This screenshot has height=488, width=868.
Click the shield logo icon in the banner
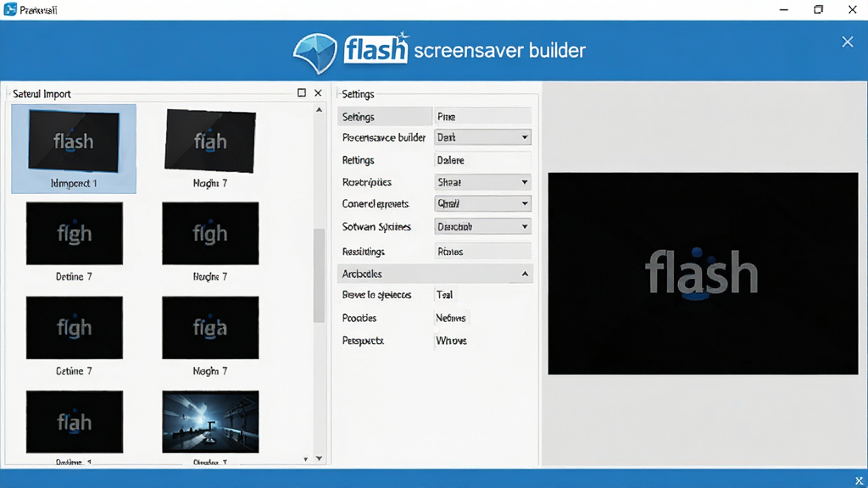315,53
